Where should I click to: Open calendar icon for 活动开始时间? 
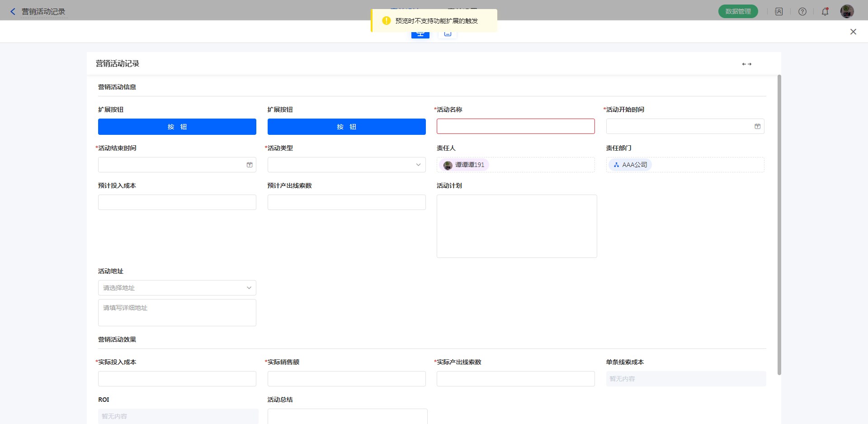point(757,127)
